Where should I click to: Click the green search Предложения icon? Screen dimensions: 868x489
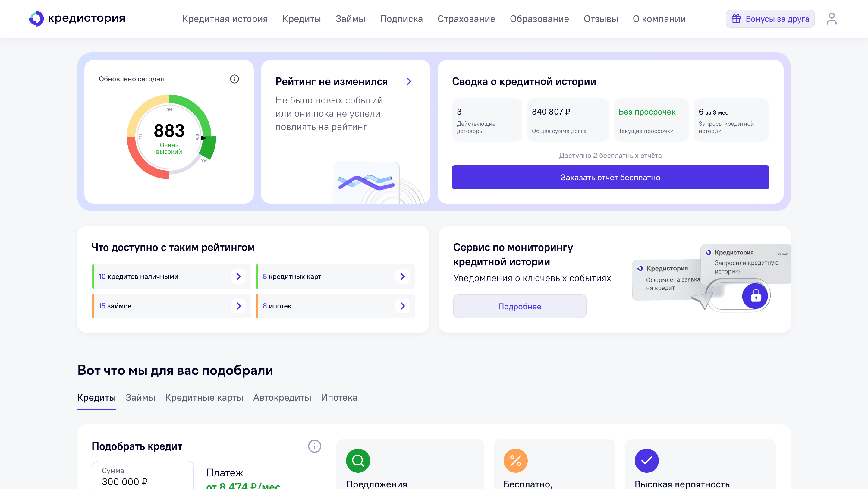(358, 460)
